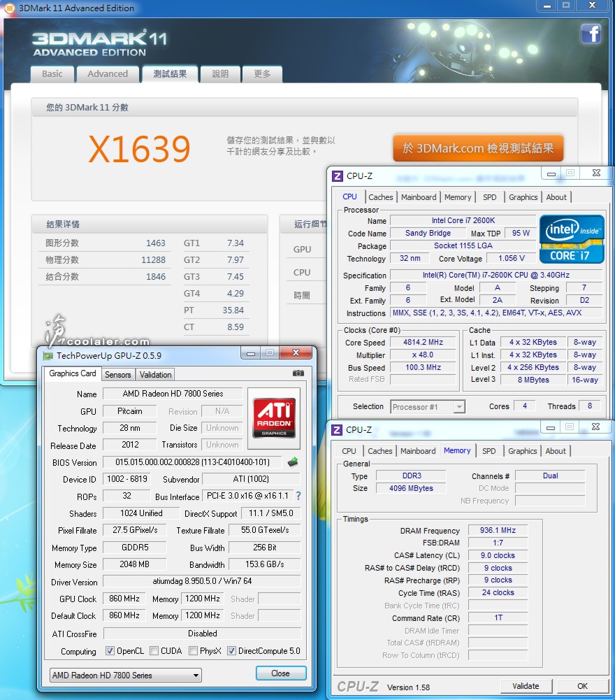Open the Processor #1 selection dropdown
The width and height of the screenshot is (615, 700).
[x=428, y=407]
